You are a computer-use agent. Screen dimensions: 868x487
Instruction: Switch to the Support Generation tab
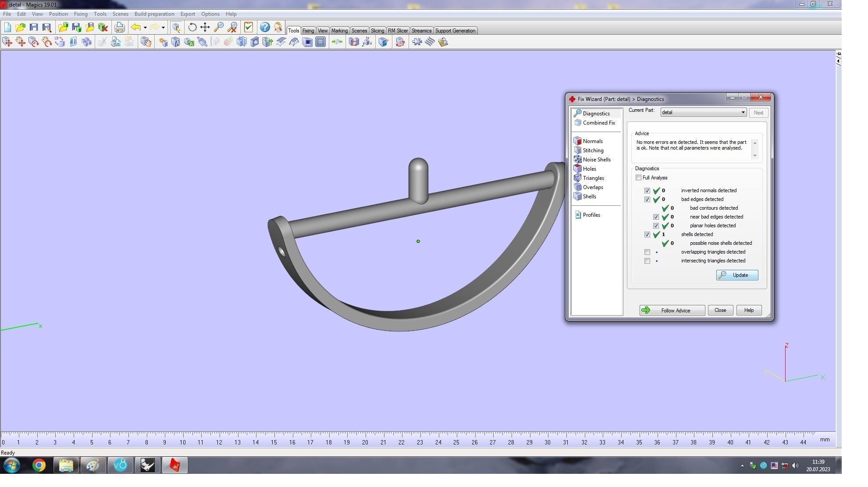point(455,31)
